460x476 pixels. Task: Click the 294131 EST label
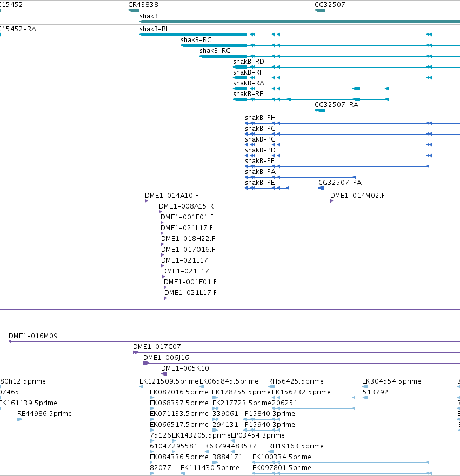coord(225,425)
